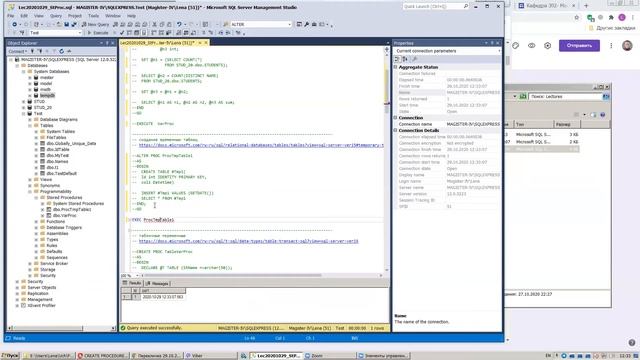640x360 pixels.
Task: Open the settings gear icon in Chrome form page
Action: pos(547,46)
